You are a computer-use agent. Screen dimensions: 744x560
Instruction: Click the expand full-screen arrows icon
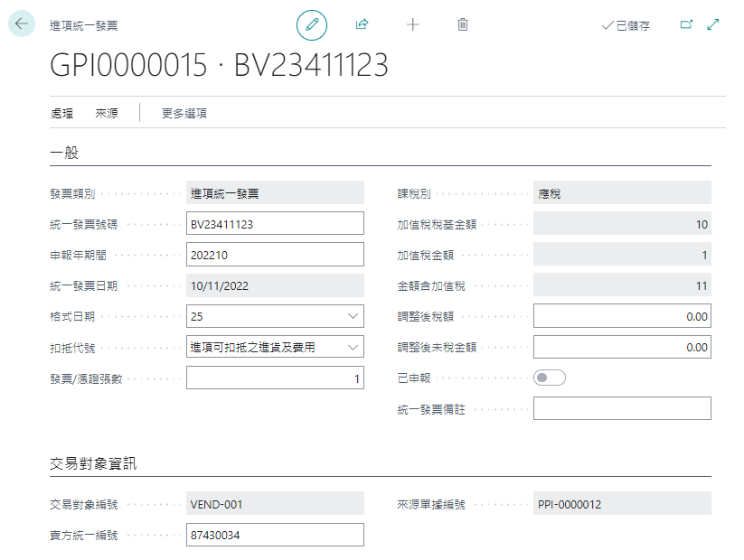point(712,24)
